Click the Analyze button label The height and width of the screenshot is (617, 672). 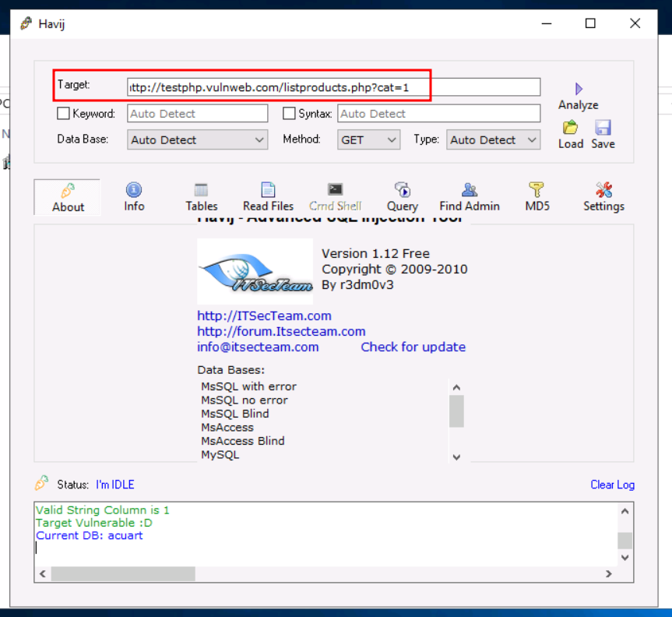(578, 105)
